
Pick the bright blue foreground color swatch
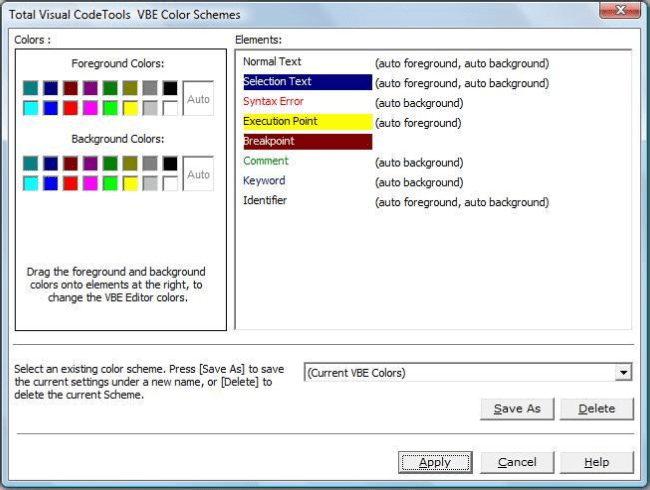coord(51,108)
